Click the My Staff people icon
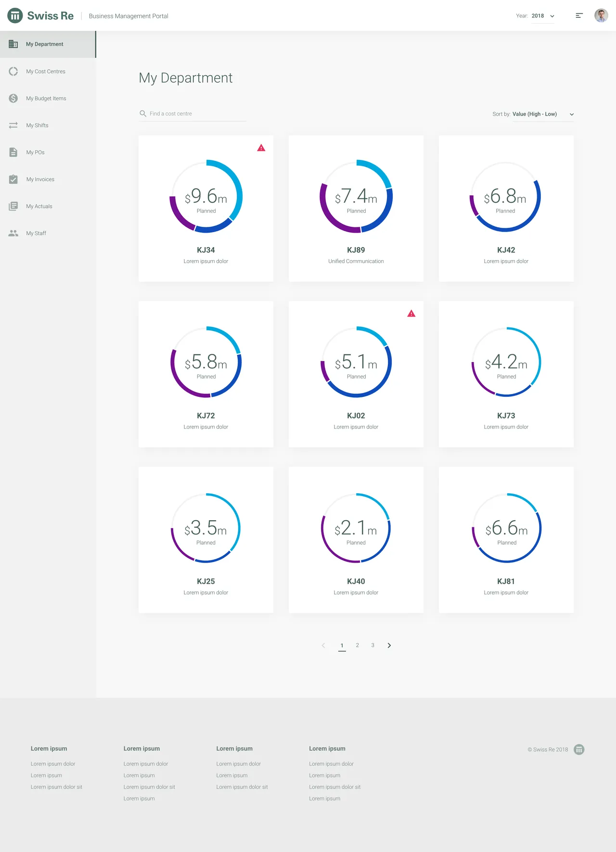Viewport: 616px width, 852px height. (13, 233)
